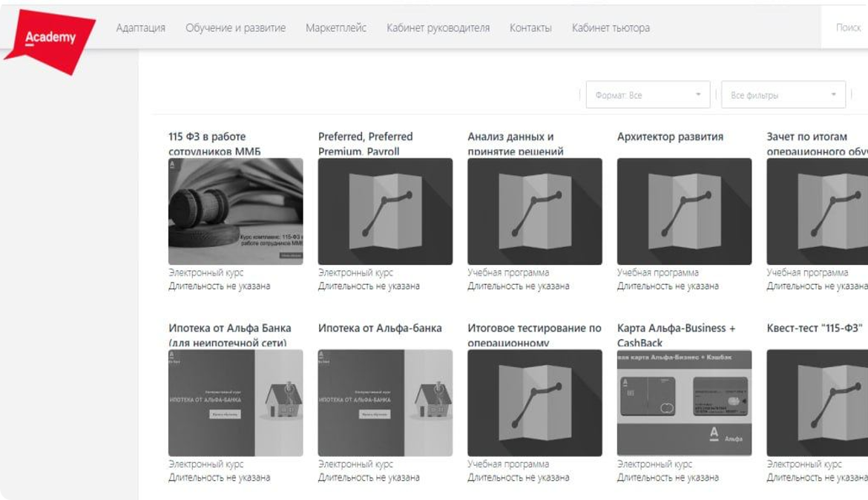Click the red Academy logo
This screenshot has width=868, height=500.
tap(50, 39)
